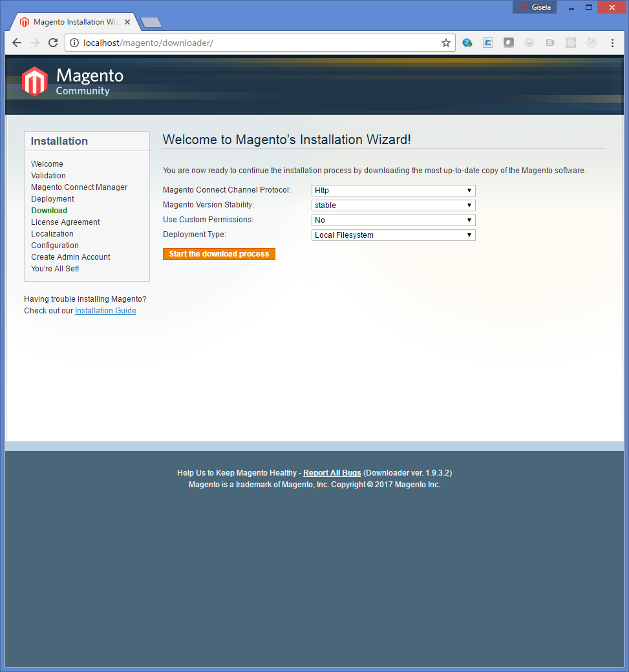The image size is (629, 672).
Task: Click the Bootstrap 'B' extension icon
Action: click(x=550, y=43)
